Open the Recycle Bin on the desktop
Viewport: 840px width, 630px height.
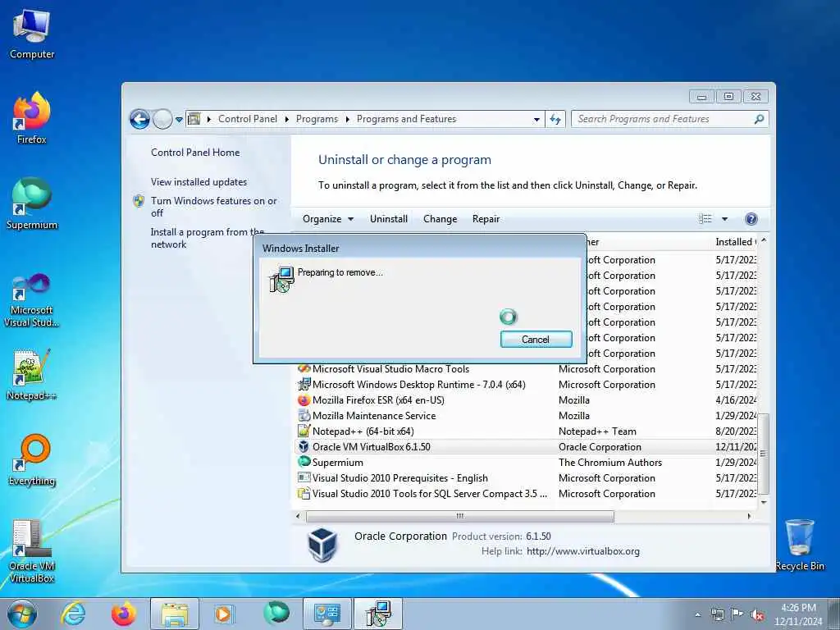(x=800, y=545)
